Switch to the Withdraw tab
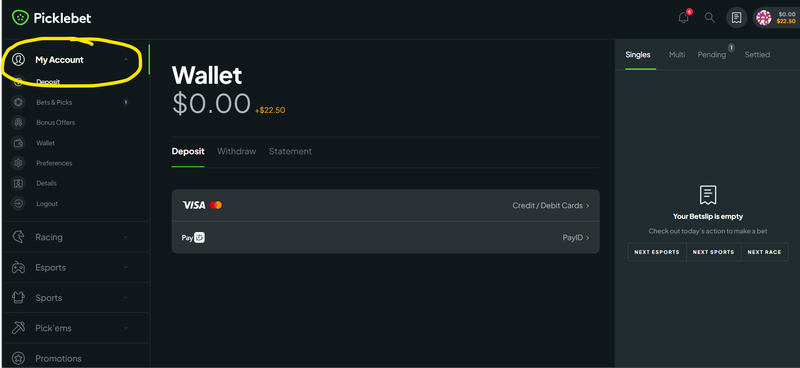 [x=237, y=152]
